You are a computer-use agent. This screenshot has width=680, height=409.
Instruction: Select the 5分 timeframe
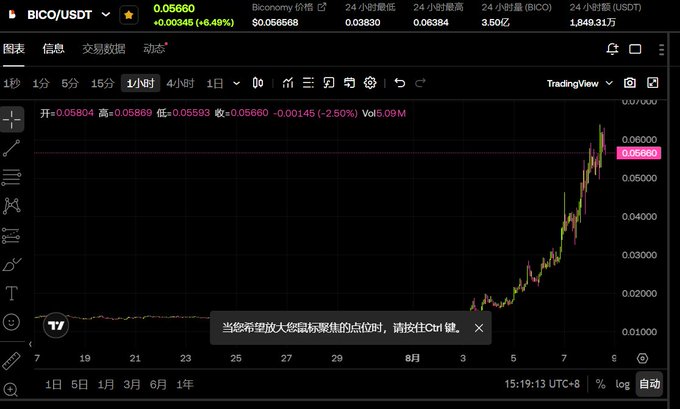(70, 83)
